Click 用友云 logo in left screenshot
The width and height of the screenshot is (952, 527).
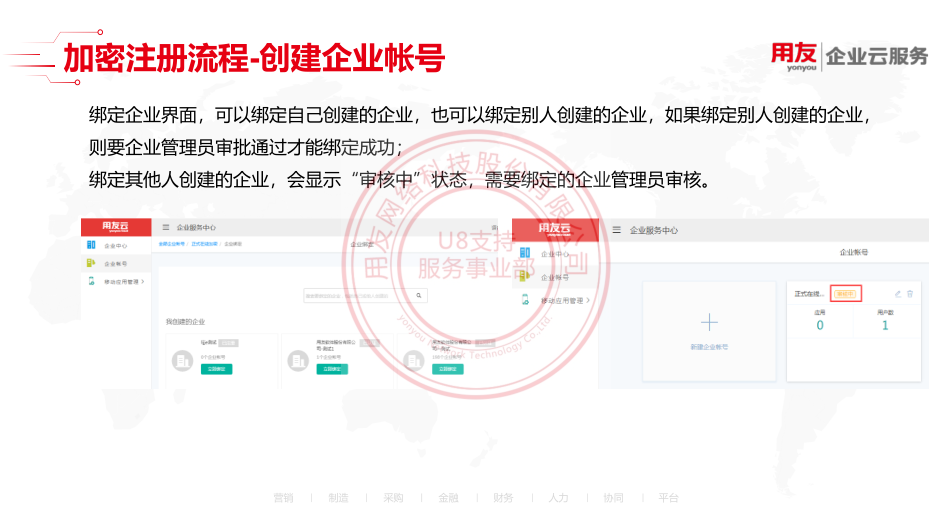point(115,227)
